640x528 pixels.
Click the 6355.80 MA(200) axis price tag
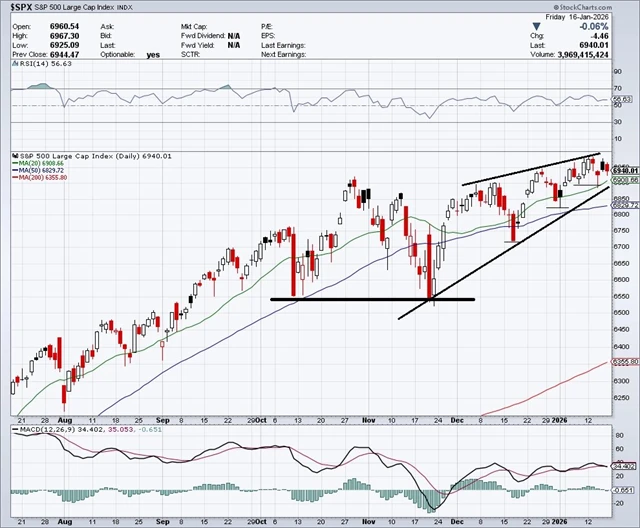[x=625, y=362]
